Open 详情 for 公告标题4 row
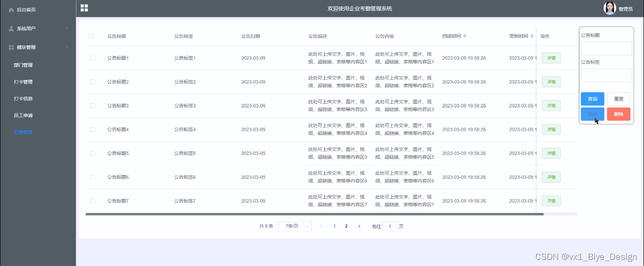 [x=551, y=129]
